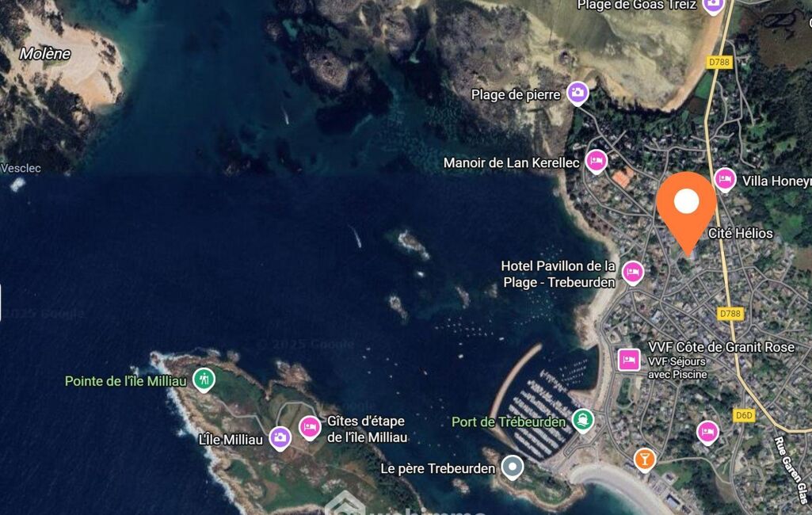The image size is (812, 515).
Task: Click the Molène island label
Action: pyautogui.click(x=45, y=53)
